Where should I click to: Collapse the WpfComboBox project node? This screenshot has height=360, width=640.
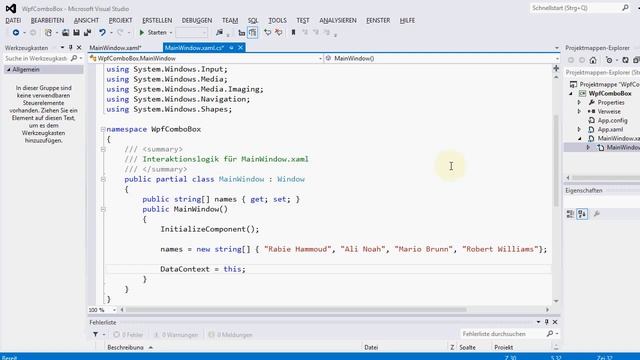[571, 93]
